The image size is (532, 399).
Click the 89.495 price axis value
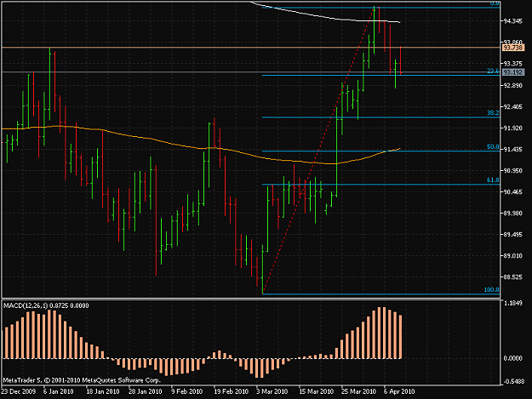[512, 235]
